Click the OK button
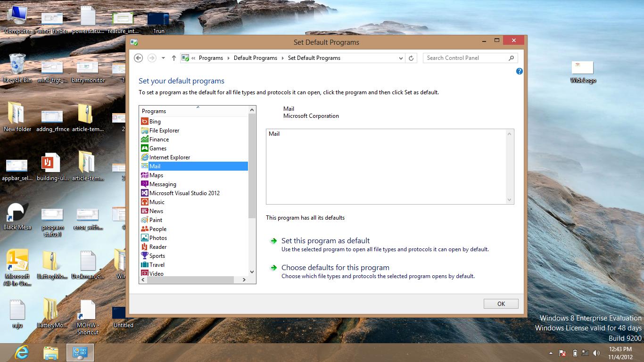Screen dimensions: 644x362 pos(501,304)
